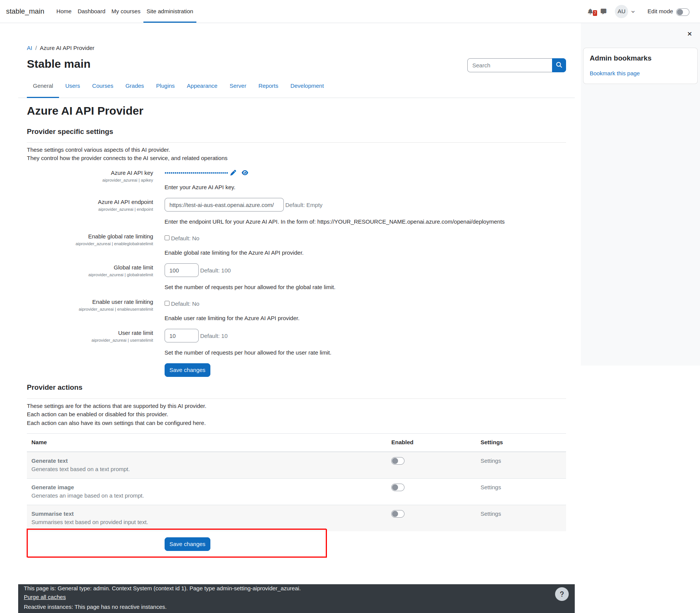Open My courses in top navigation
Image resolution: width=700 pixels, height=613 pixels.
click(x=126, y=11)
